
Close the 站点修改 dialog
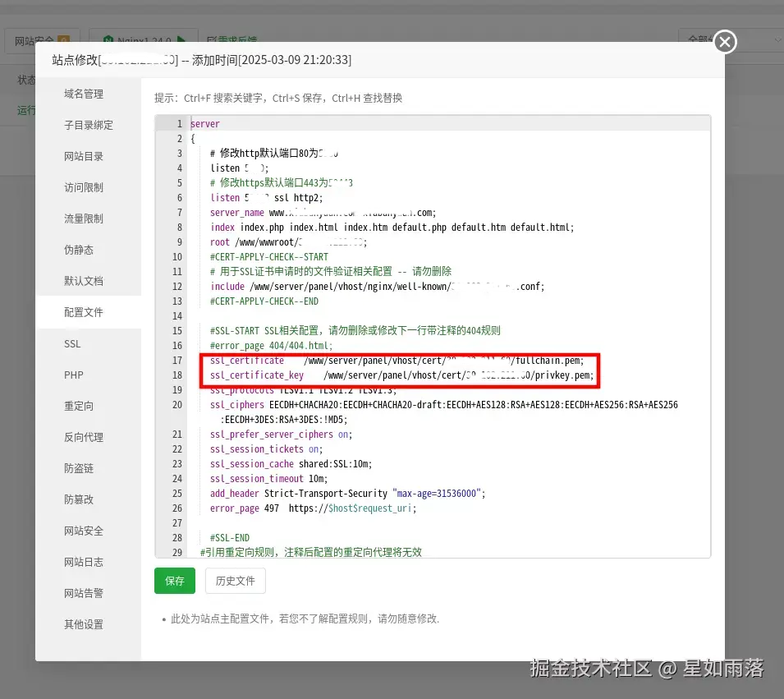(x=723, y=42)
